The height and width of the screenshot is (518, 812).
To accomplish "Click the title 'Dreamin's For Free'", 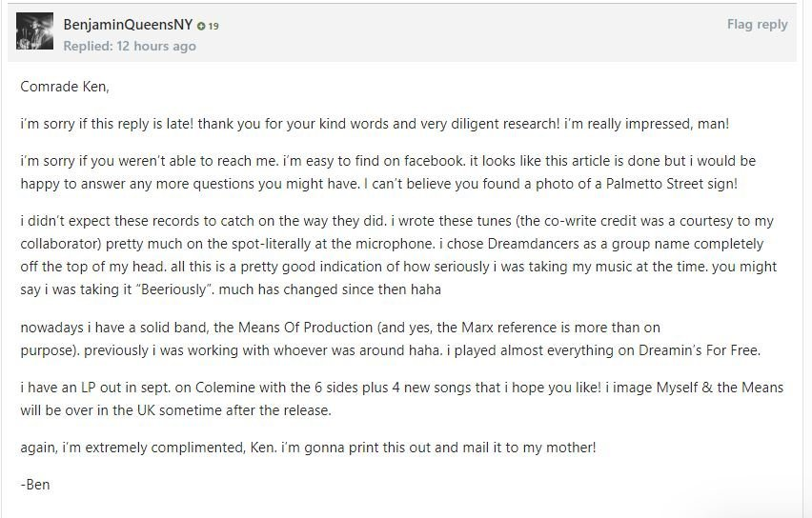I will pos(699,350).
